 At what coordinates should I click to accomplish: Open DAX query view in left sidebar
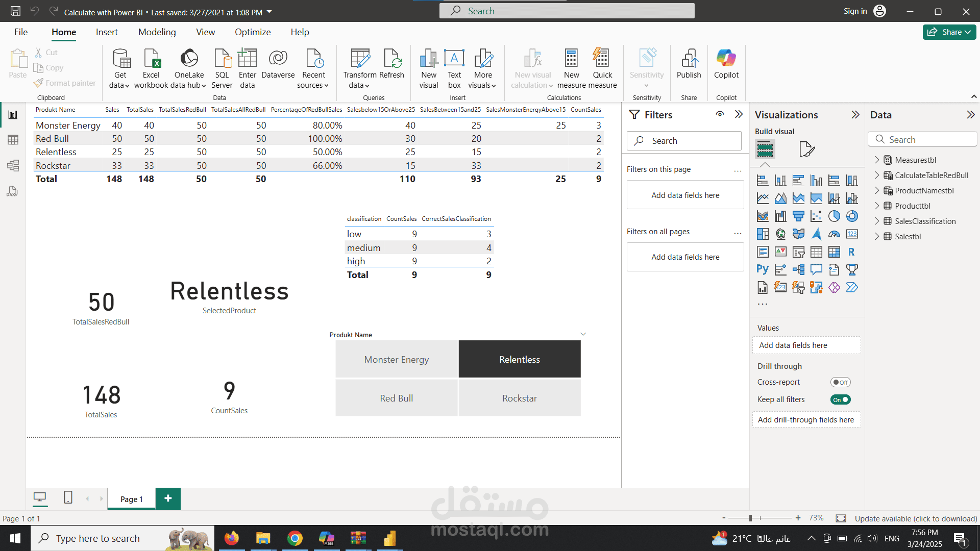point(13,191)
